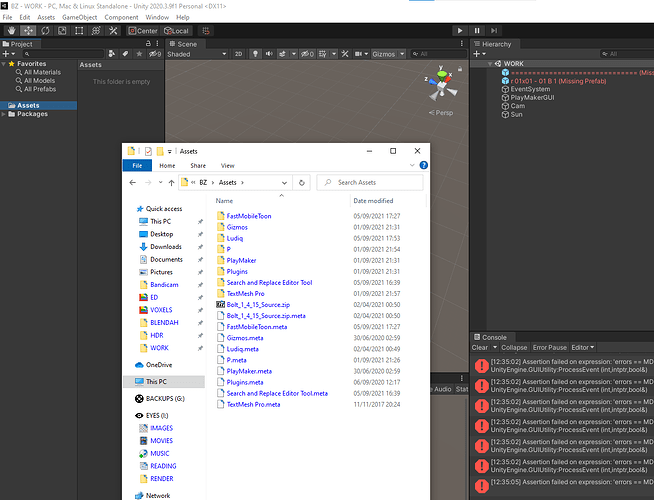Open Clear options dropdown arrow

[x=495, y=347]
